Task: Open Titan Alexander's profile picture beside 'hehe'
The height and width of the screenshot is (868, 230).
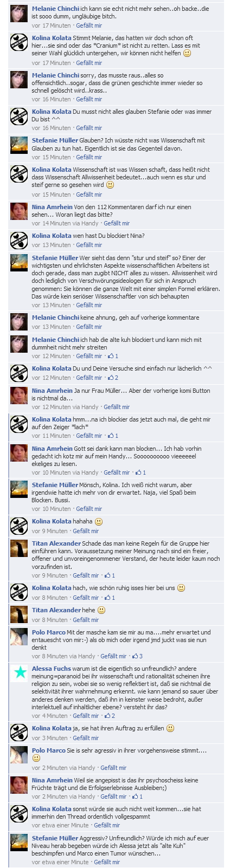Action: [x=19, y=614]
